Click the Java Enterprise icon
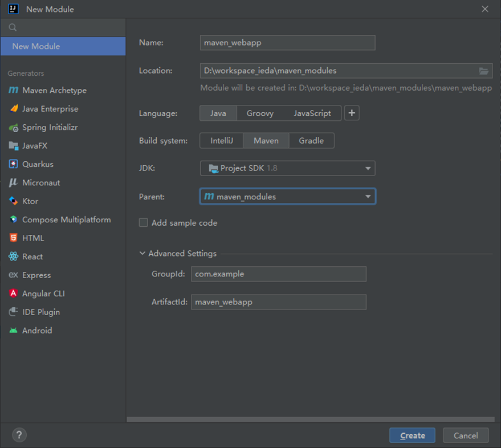This screenshot has width=501, height=448. pos(14,109)
